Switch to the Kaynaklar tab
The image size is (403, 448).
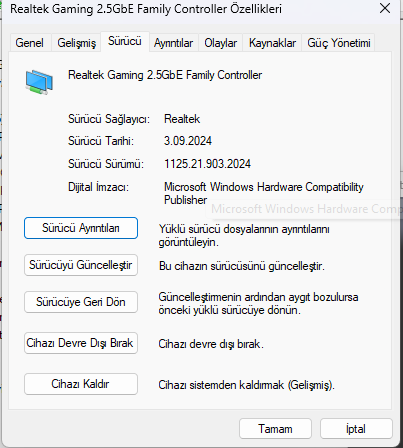click(x=272, y=43)
